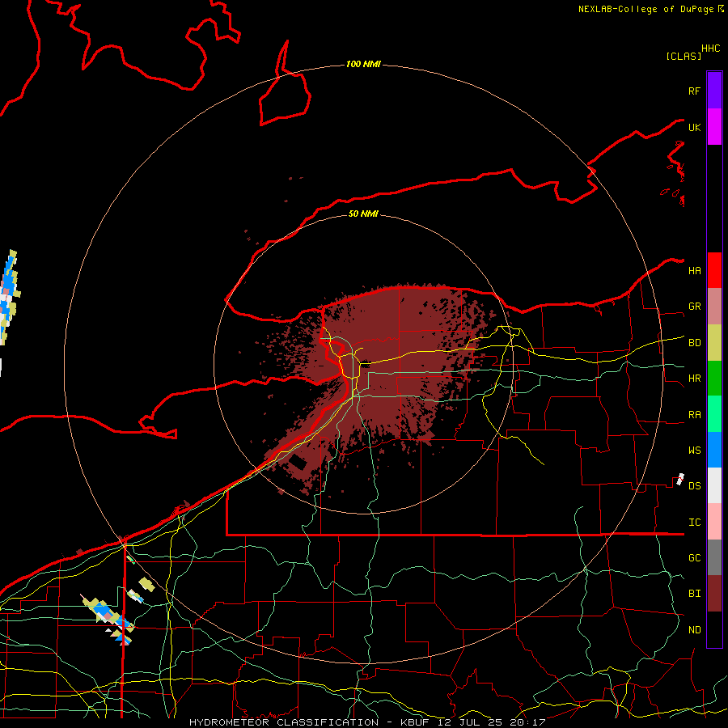Viewport: 728px width, 728px height.
Task: Click the 'HR' legend label
Action: pos(694,379)
